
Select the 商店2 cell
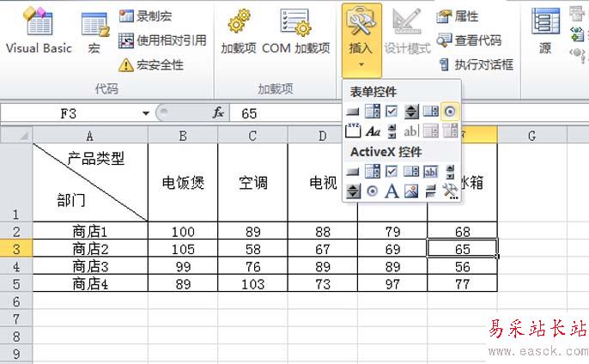point(90,249)
